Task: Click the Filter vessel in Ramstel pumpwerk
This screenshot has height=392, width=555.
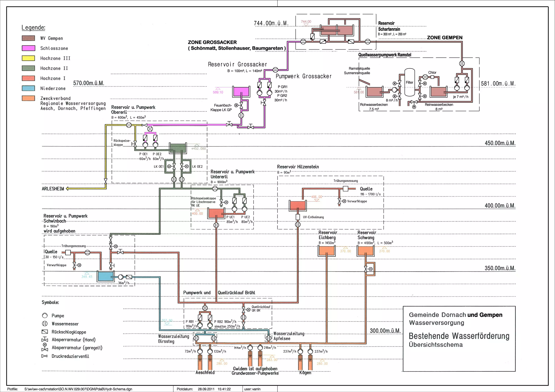Action: click(x=409, y=82)
